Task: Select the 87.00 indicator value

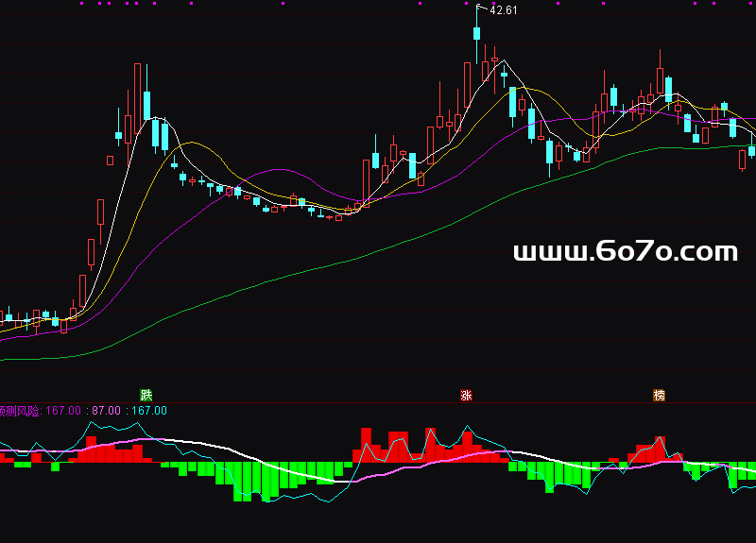Action: coord(106,411)
